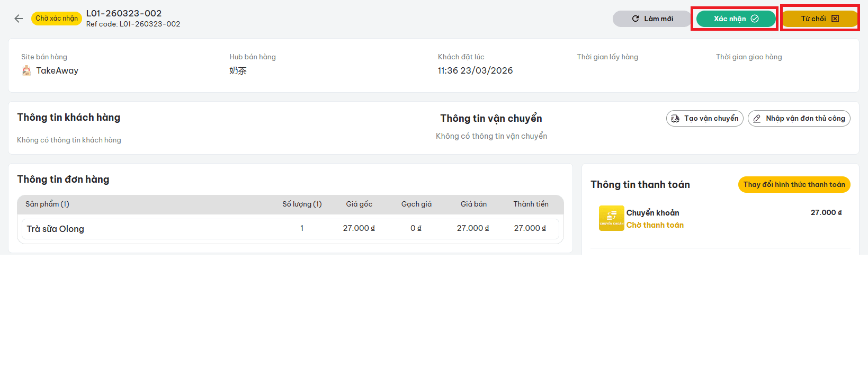The image size is (868, 376).
Task: Click Hub bán hàng label
Action: click(253, 57)
